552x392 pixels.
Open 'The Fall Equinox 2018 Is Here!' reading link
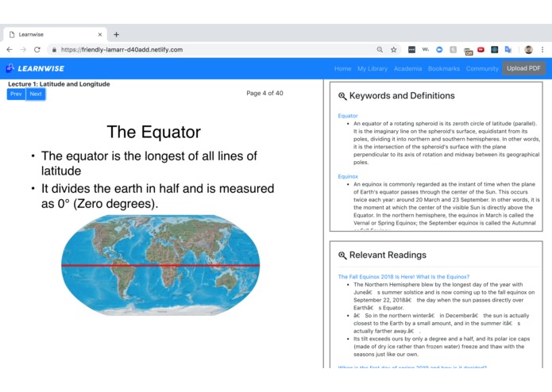pyautogui.click(x=403, y=277)
